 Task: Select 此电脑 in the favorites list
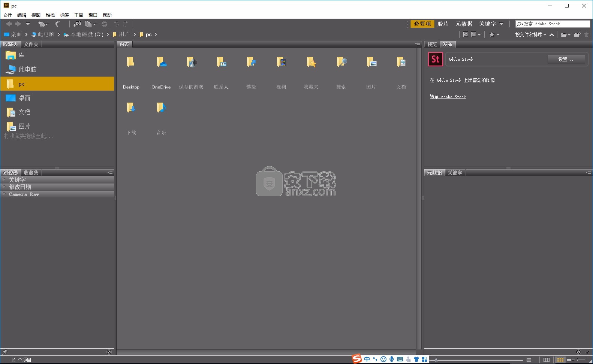57,69
